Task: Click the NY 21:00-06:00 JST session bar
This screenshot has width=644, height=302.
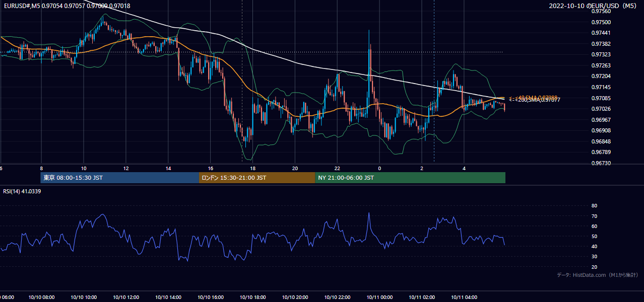Action: point(410,178)
